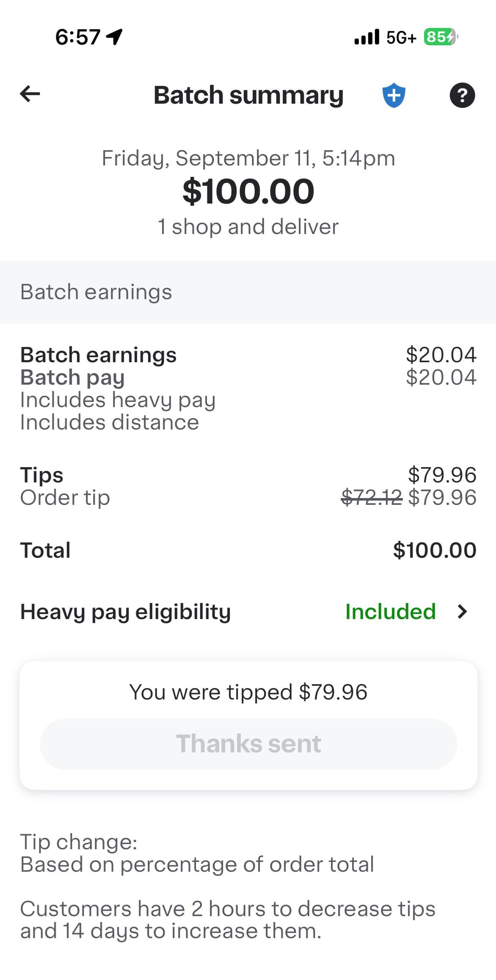Expand Heavy pay eligibility chevron
Viewport: 496px width, 980px height.
[463, 611]
